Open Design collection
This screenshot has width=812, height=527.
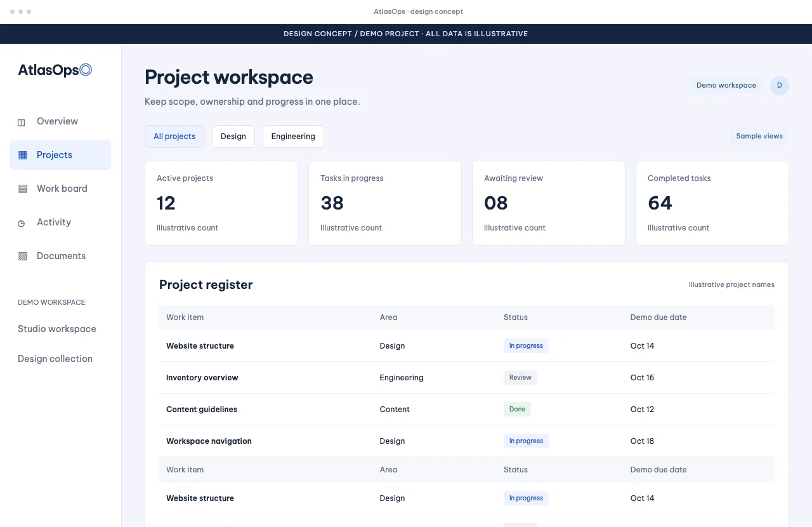coord(55,359)
